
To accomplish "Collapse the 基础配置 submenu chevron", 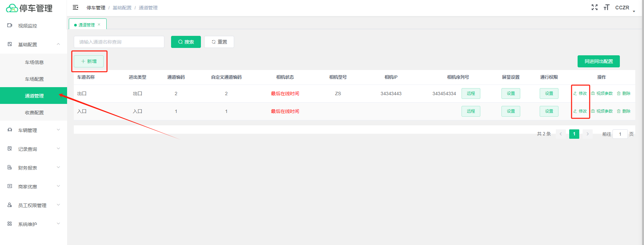I will 58,44.
